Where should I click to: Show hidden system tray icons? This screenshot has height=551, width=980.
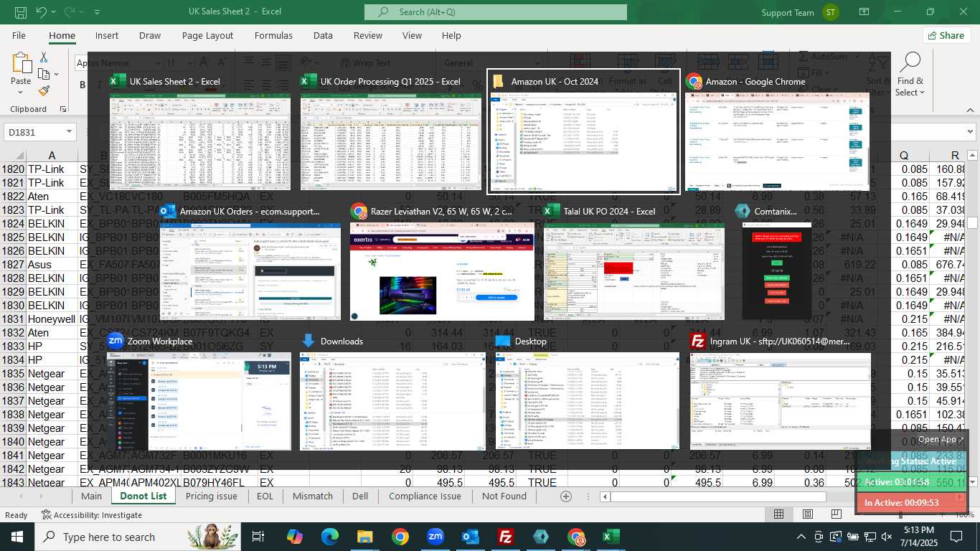pyautogui.click(x=801, y=537)
